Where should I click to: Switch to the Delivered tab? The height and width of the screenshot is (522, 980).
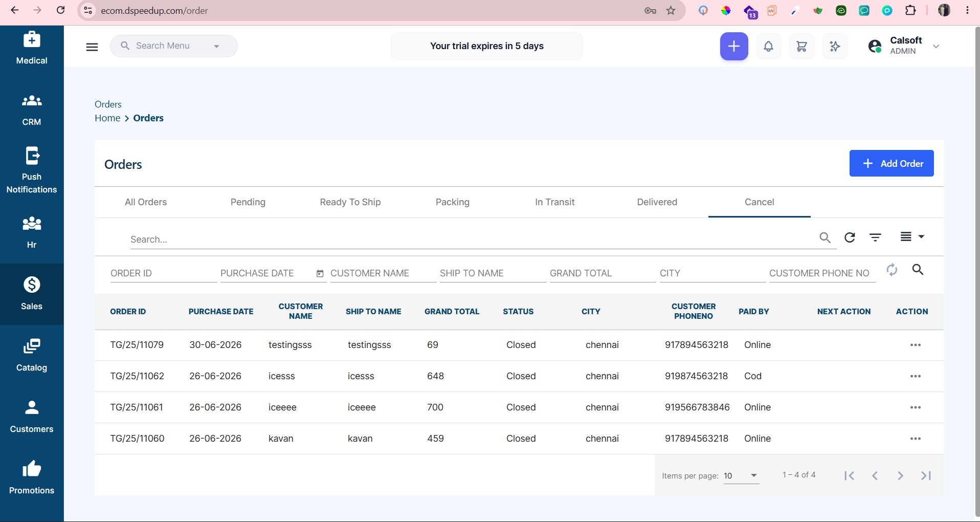[657, 202]
